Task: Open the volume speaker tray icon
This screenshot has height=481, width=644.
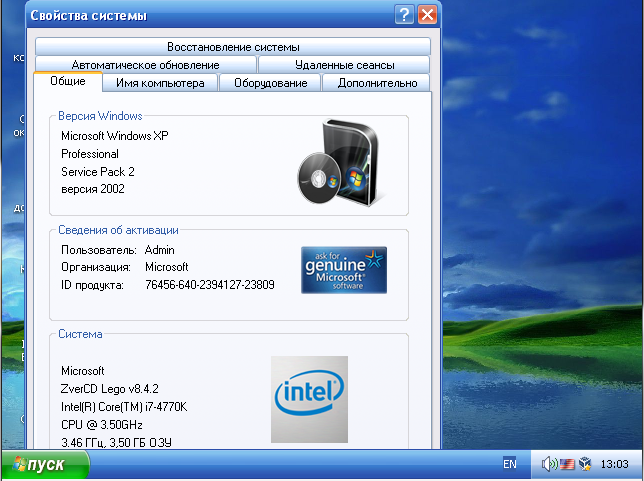Action: pyautogui.click(x=549, y=464)
